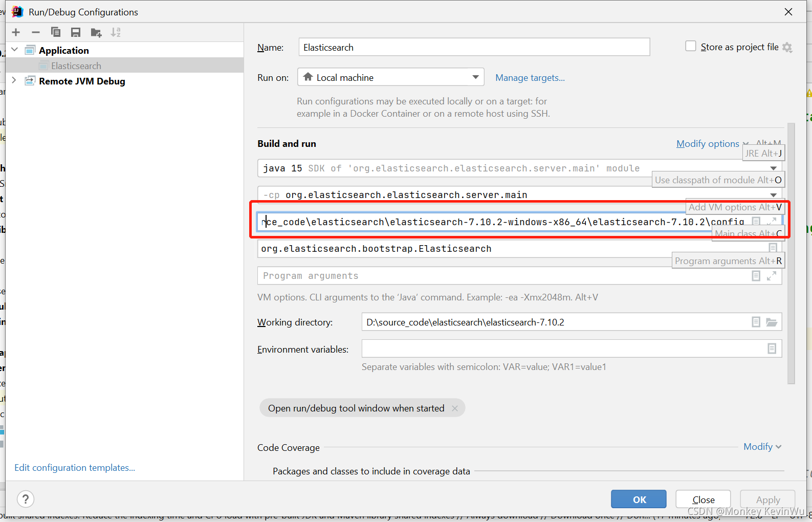Open the Modify options dropdown

pyautogui.click(x=712, y=144)
